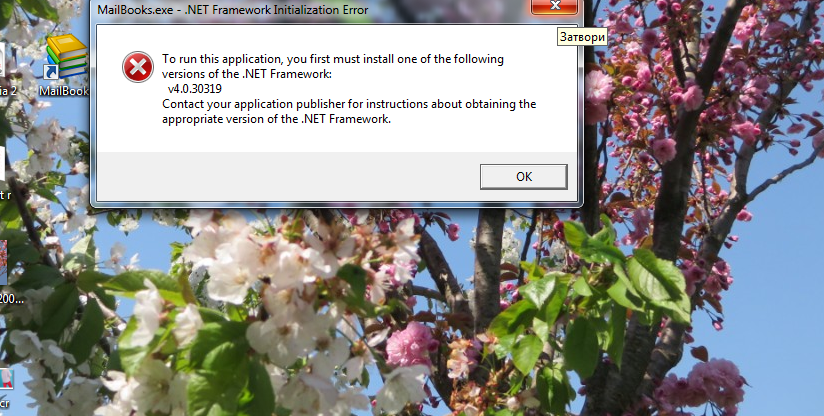Screen dimensions: 824x416
Task: Click the 'appropriate version of the .NET Framework' line
Action: point(276,119)
